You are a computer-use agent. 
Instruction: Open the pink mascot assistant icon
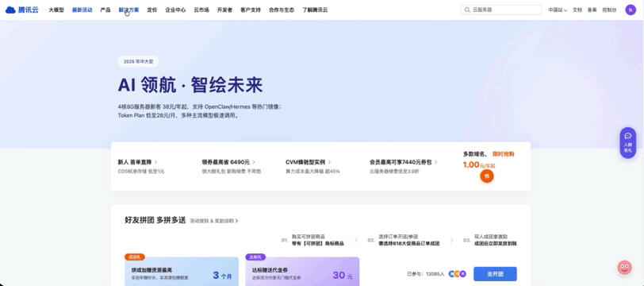click(x=624, y=268)
